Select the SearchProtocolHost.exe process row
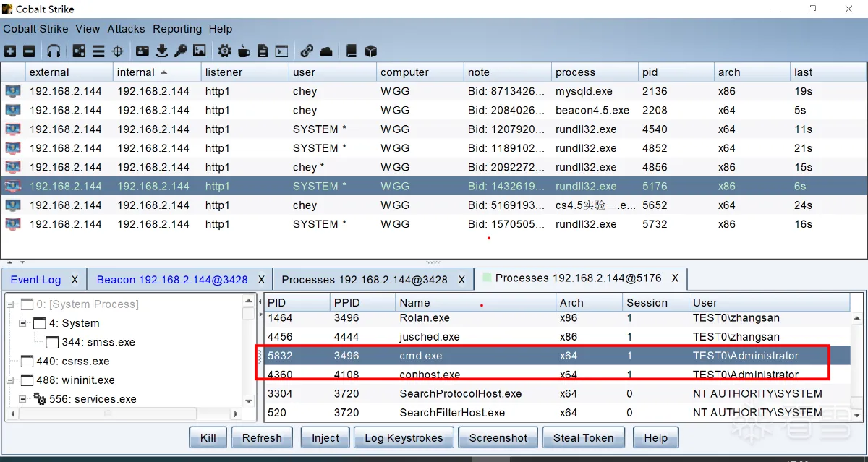Image resolution: width=868 pixels, height=462 pixels. coord(556,394)
